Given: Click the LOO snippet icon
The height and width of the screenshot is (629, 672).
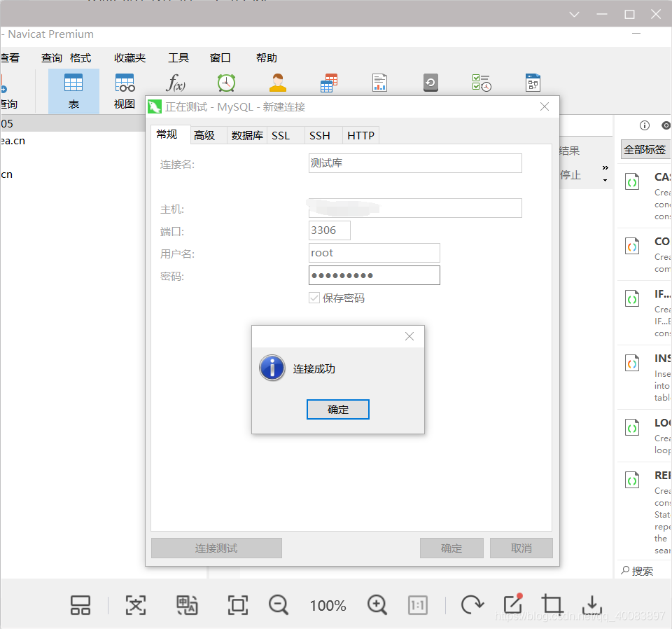Looking at the screenshot, I should [632, 427].
